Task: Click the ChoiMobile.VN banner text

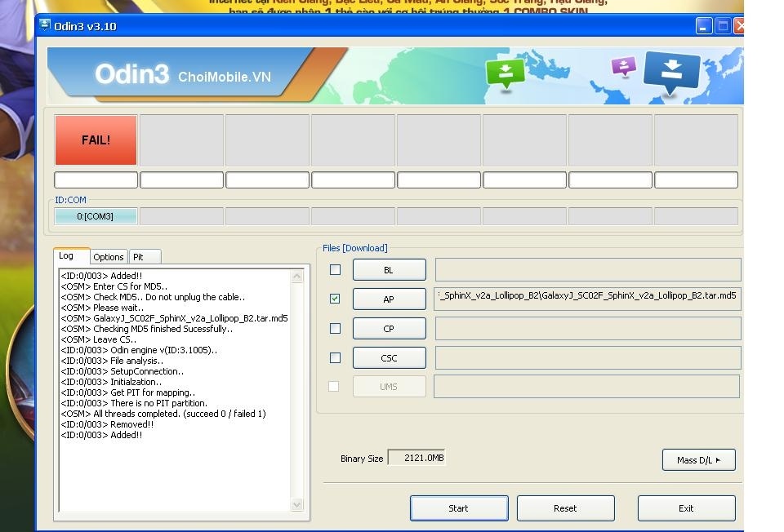Action: (x=225, y=77)
